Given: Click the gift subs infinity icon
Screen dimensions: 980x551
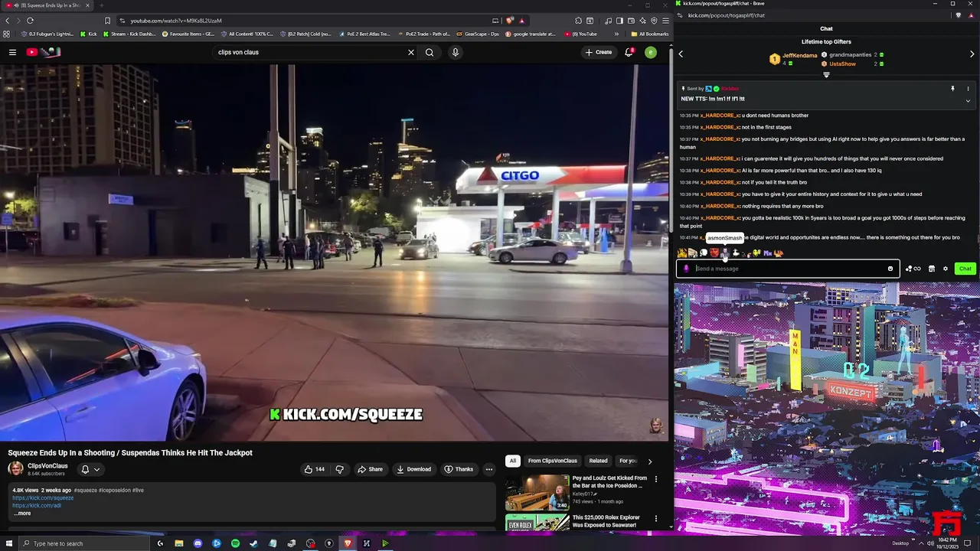Looking at the screenshot, I should (x=913, y=269).
